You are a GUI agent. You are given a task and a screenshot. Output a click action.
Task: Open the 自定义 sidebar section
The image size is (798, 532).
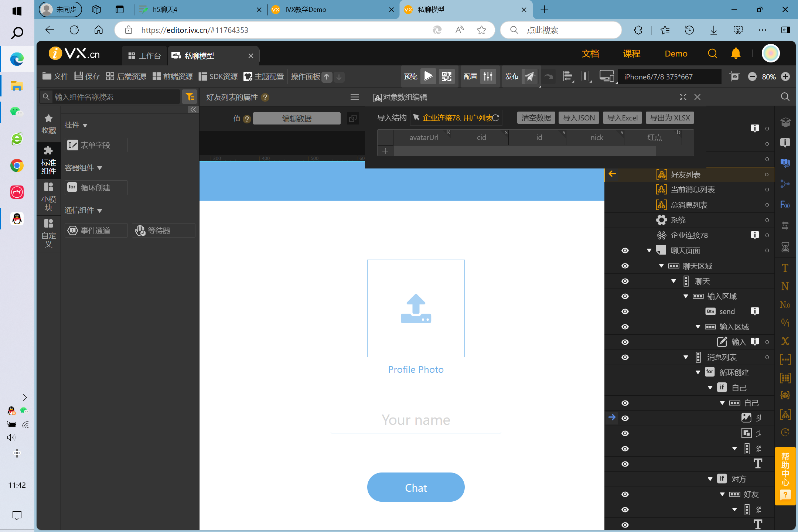click(x=48, y=233)
